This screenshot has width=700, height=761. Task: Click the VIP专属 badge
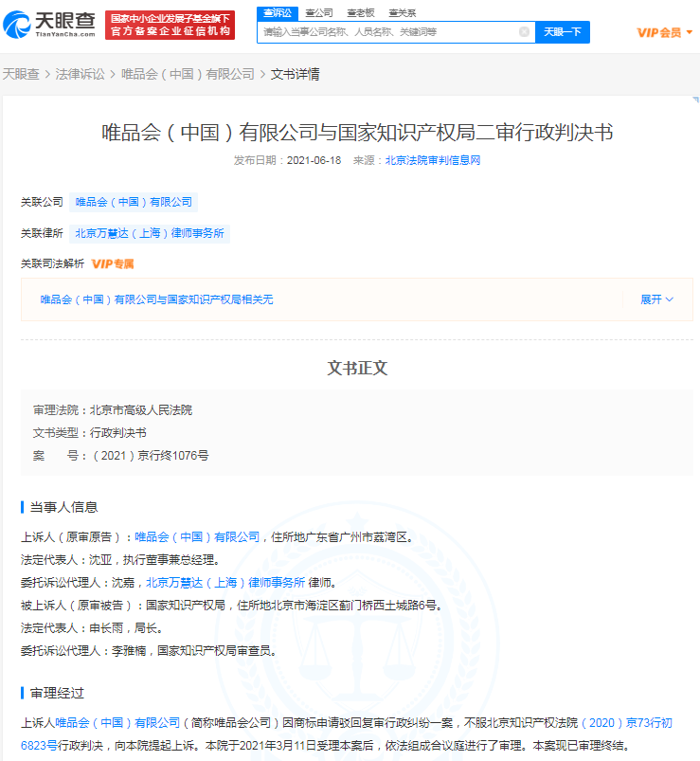113,264
